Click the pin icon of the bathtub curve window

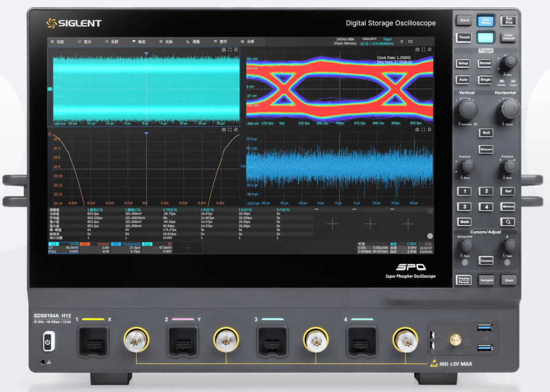[x=236, y=129]
